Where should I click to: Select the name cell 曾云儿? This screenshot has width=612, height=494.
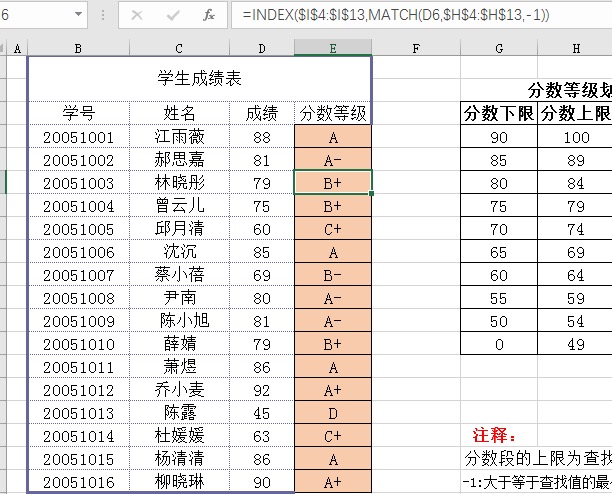tap(180, 206)
